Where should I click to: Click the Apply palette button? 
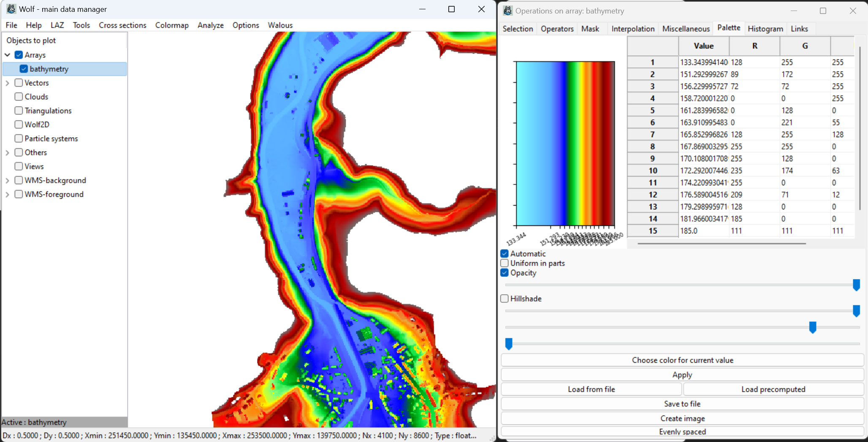coord(682,375)
